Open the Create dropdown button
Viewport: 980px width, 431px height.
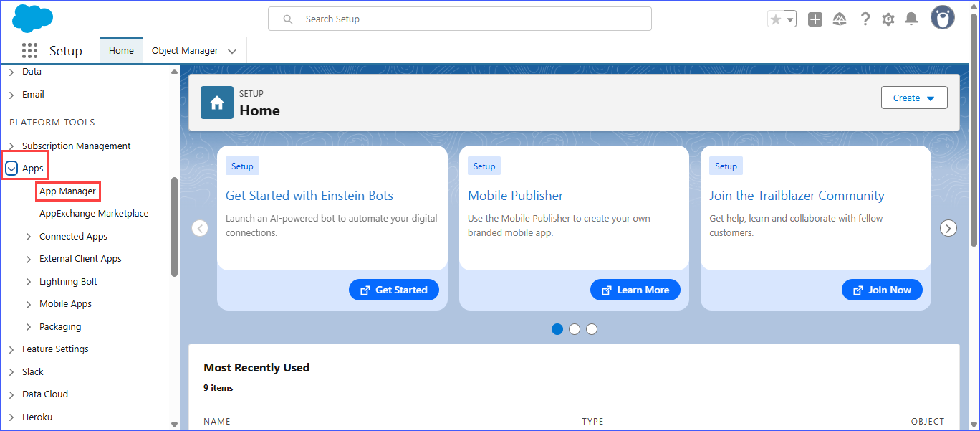[x=913, y=98]
